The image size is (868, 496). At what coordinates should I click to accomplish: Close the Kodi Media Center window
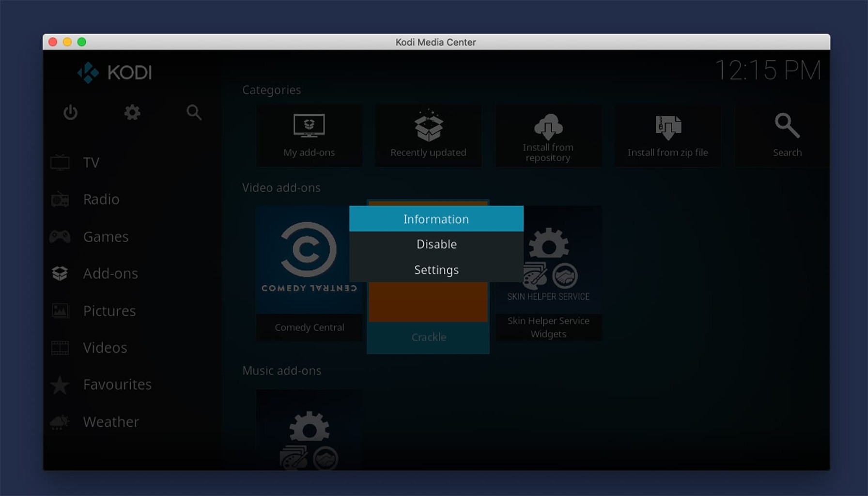53,42
